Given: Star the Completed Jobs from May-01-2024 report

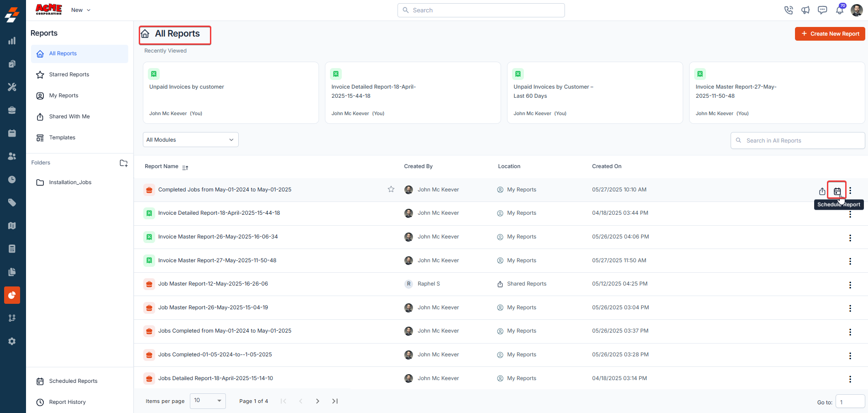Looking at the screenshot, I should [x=391, y=189].
